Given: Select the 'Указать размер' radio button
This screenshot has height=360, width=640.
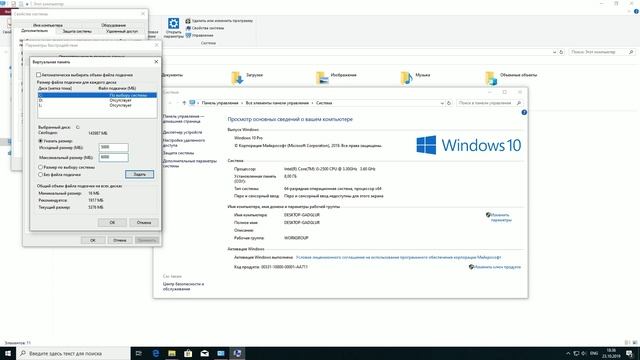Looking at the screenshot, I should point(40,141).
